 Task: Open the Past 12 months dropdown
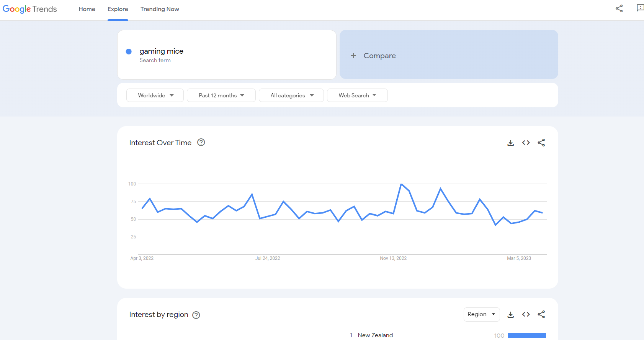(221, 95)
